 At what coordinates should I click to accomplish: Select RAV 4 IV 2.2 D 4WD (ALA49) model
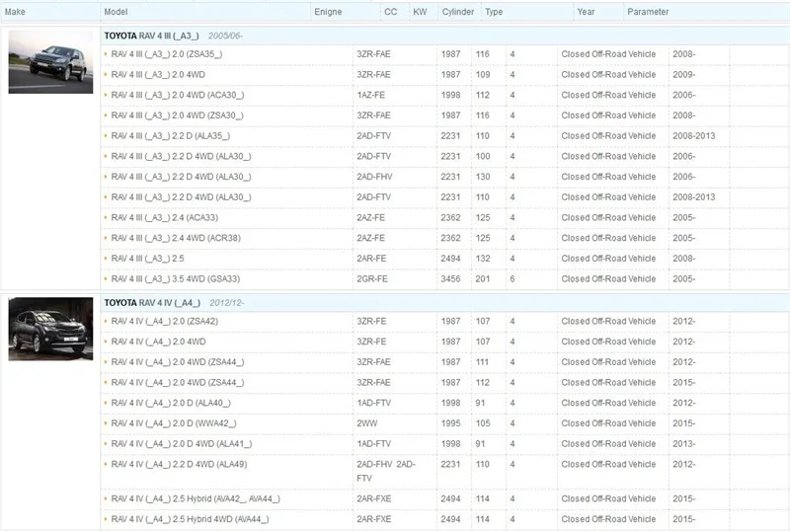(x=180, y=464)
